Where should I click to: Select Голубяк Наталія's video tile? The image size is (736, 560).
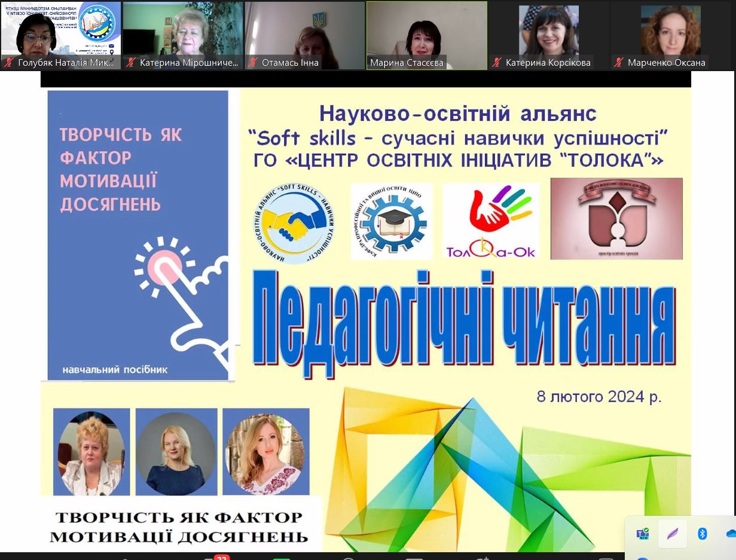pos(60,35)
